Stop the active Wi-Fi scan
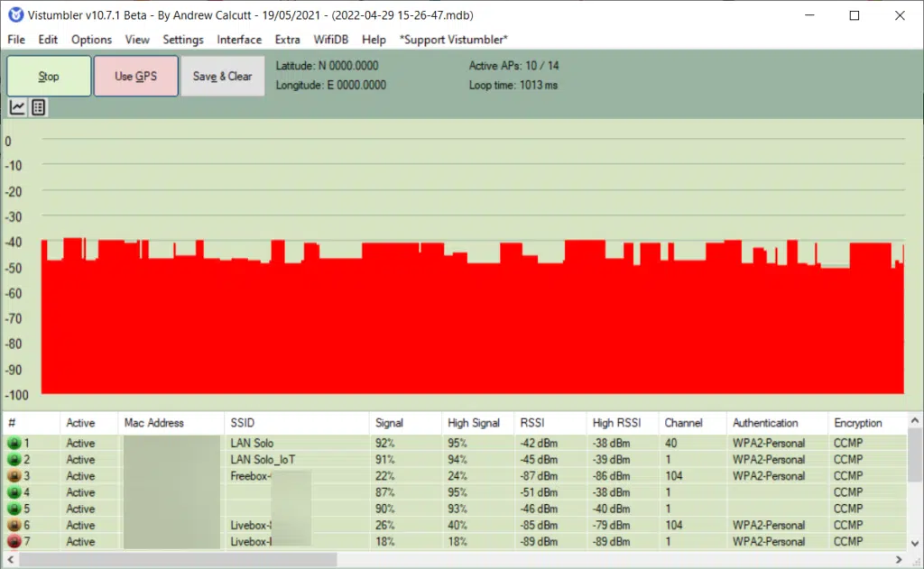This screenshot has height=569, width=924. pos(49,77)
